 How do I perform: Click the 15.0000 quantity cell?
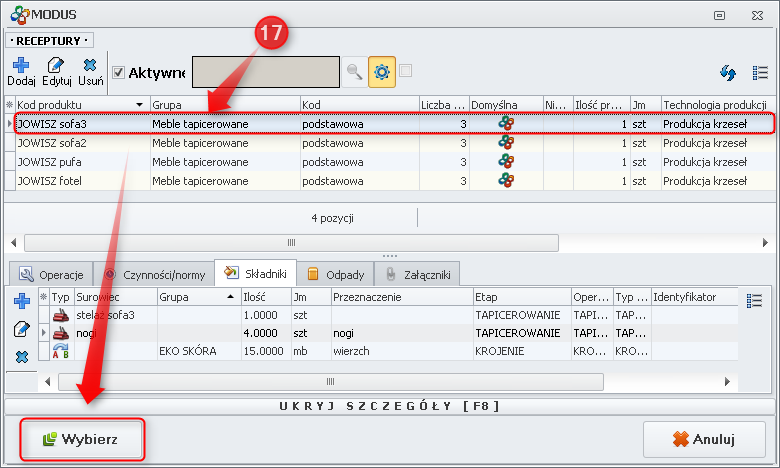[x=266, y=351]
